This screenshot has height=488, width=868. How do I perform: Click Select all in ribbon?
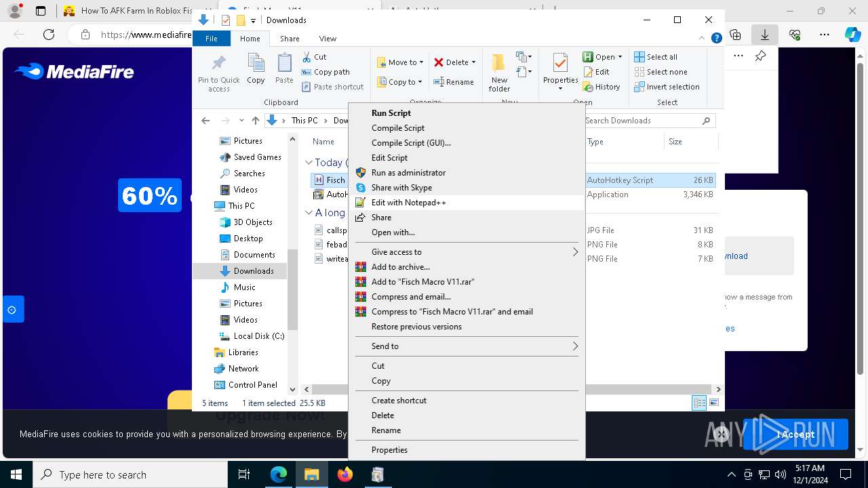(x=656, y=57)
